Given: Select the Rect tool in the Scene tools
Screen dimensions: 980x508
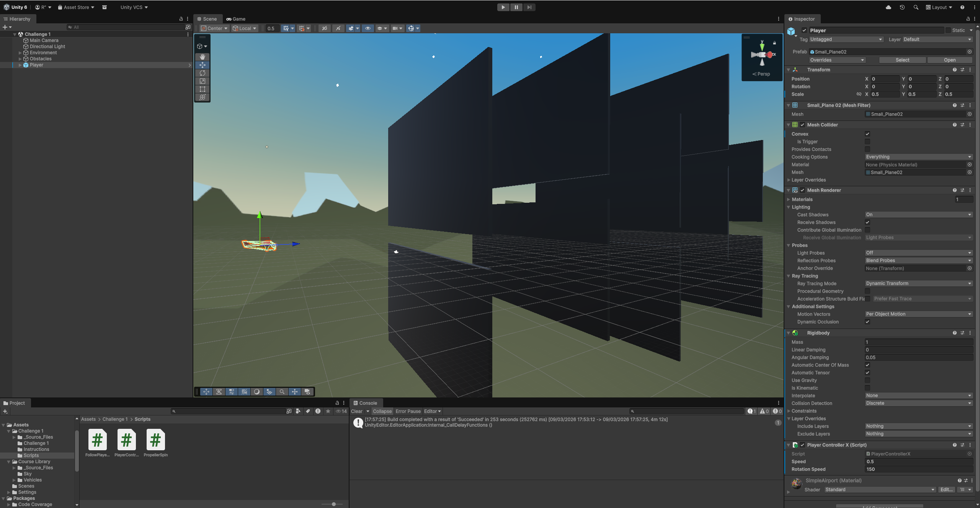Looking at the screenshot, I should (202, 89).
